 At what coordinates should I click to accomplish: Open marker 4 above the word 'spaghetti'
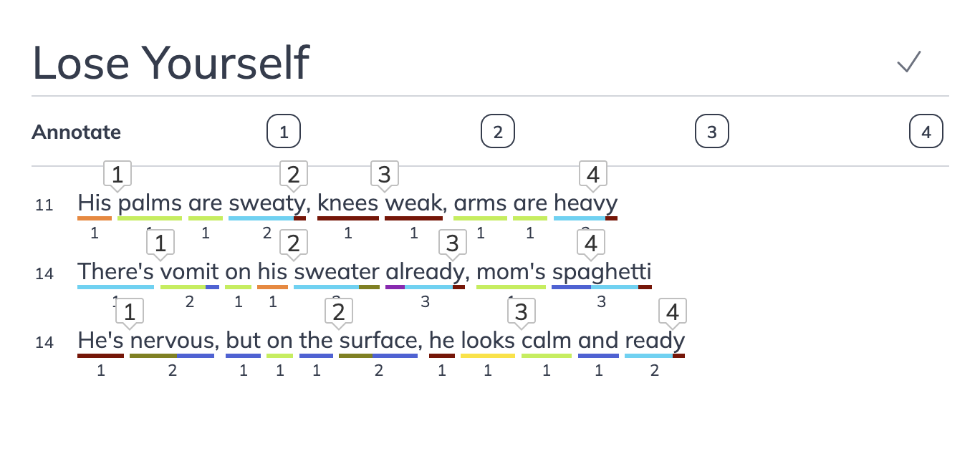[x=590, y=243]
